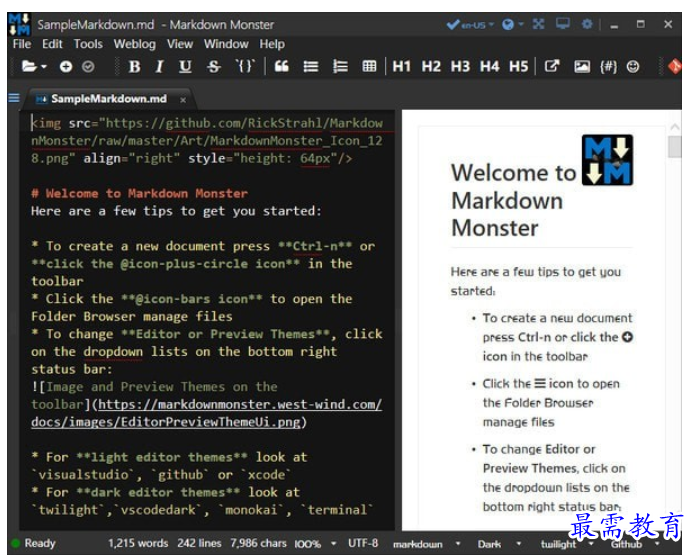Image resolution: width=692 pixels, height=557 pixels.
Task: Insert a table with the grid icon
Action: (x=369, y=67)
